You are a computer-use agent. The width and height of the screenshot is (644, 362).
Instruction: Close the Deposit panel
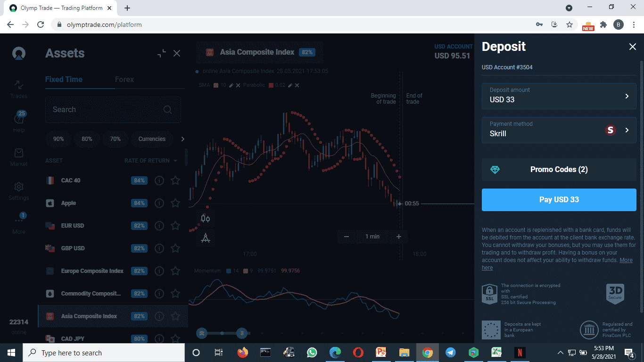click(633, 47)
